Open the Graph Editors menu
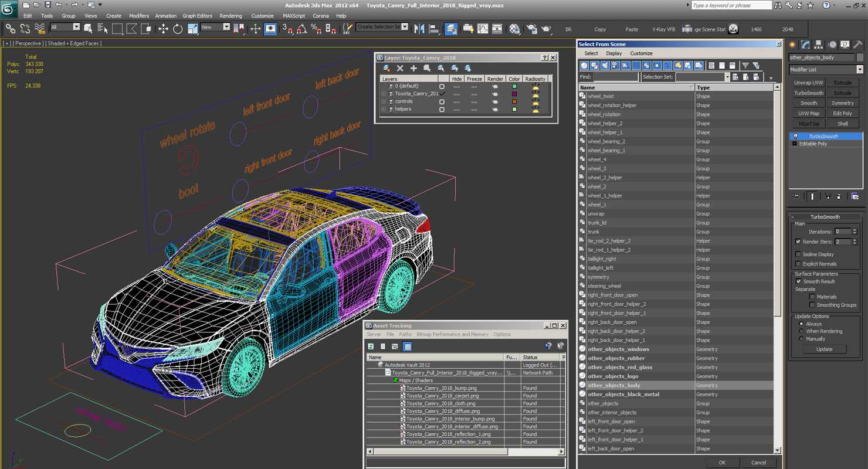Screen dimensions: 868x469 pyautogui.click(x=197, y=16)
